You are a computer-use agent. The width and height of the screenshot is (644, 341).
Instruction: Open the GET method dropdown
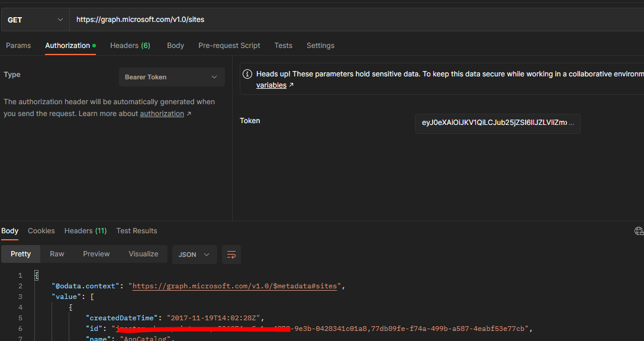tap(36, 20)
